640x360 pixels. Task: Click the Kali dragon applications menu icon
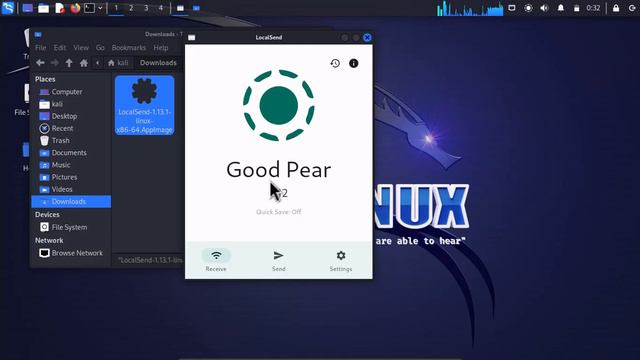tap(8, 8)
